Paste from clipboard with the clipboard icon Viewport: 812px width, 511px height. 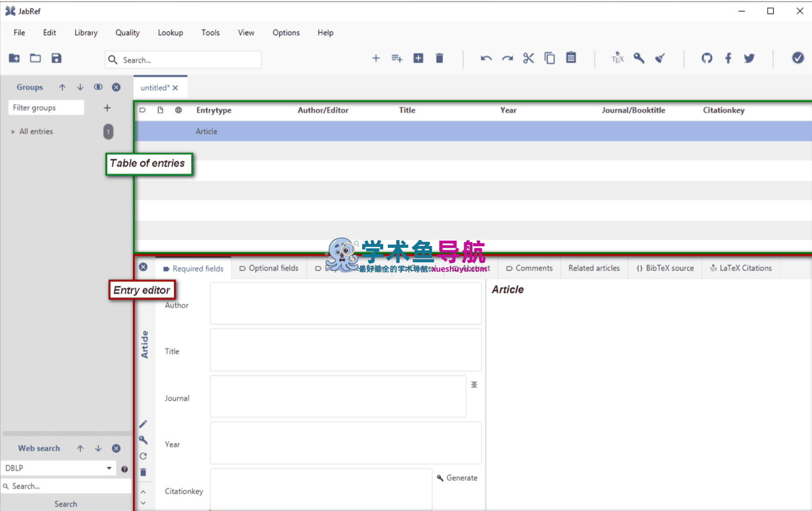tap(571, 57)
